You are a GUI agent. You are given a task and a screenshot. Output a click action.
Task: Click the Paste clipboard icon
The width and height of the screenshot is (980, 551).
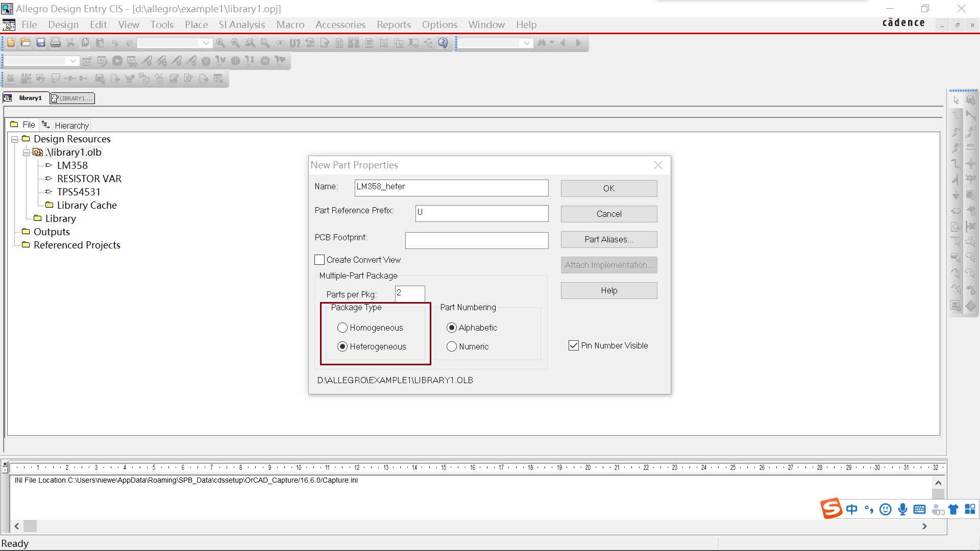100,43
